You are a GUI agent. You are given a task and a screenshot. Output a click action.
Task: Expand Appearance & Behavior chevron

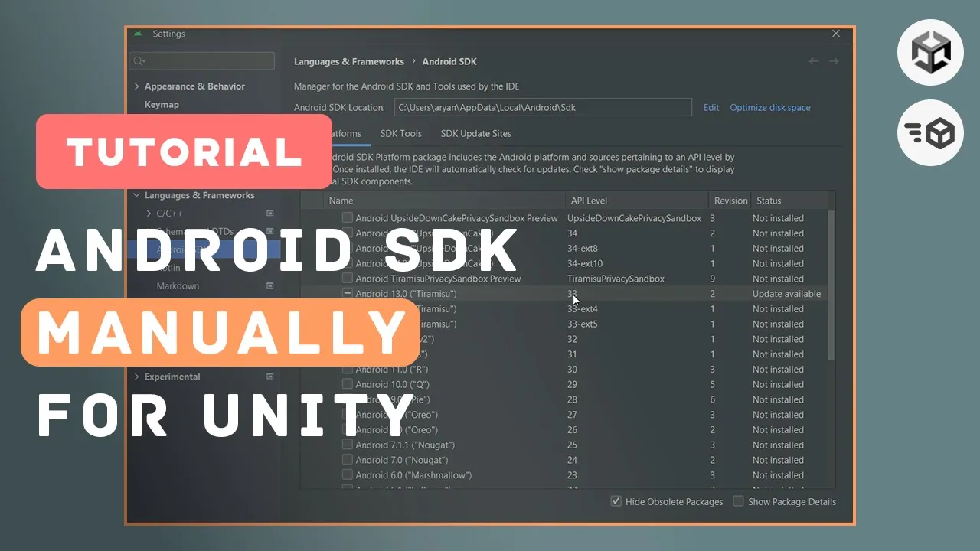tap(137, 86)
